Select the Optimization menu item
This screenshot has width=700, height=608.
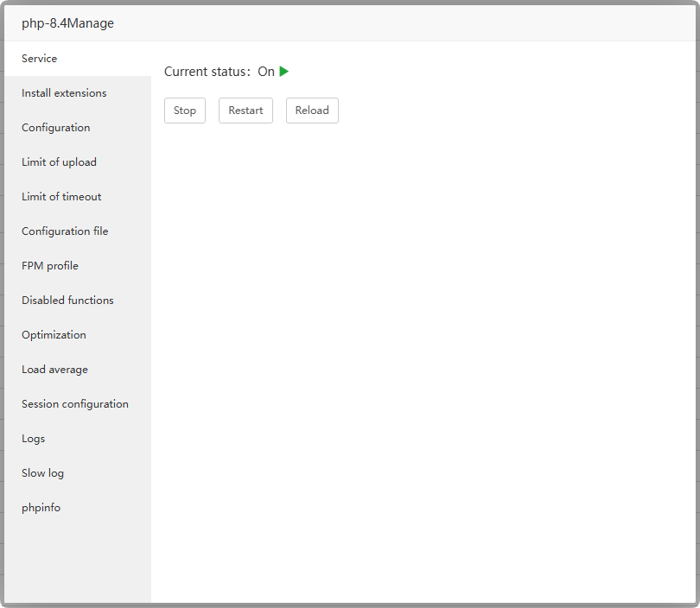(x=54, y=335)
